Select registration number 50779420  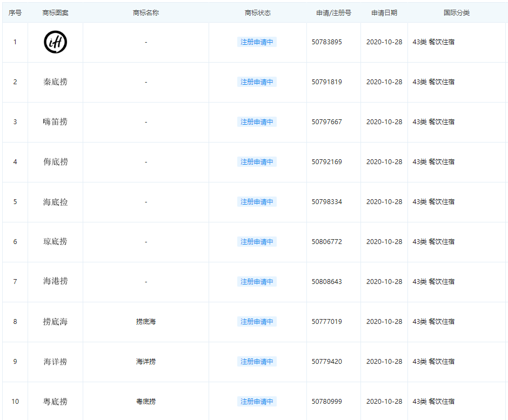(327, 362)
